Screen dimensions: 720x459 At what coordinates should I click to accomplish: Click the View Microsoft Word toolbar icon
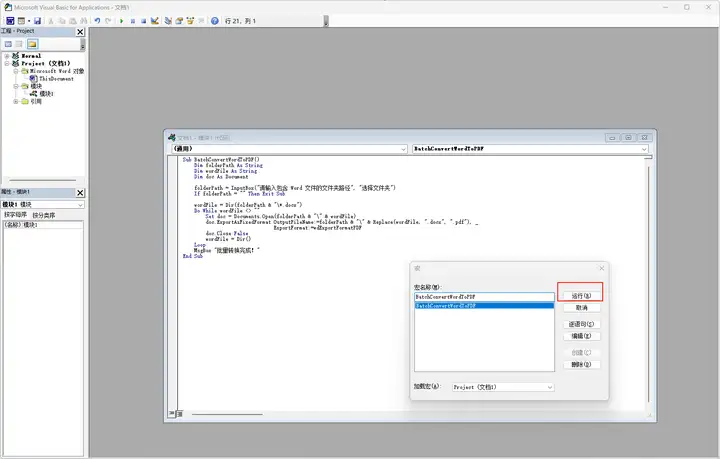click(10, 21)
